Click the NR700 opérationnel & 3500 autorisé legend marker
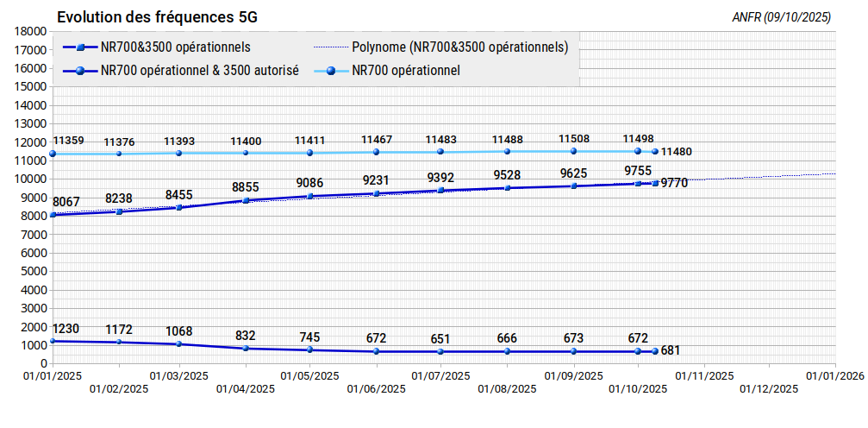Screen dimensions: 868x428 (79, 71)
